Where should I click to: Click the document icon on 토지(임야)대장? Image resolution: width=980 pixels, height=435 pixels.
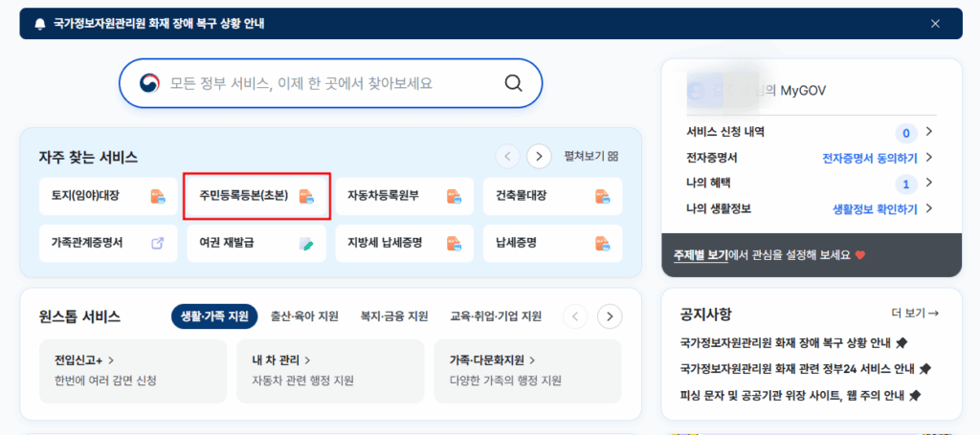click(158, 197)
